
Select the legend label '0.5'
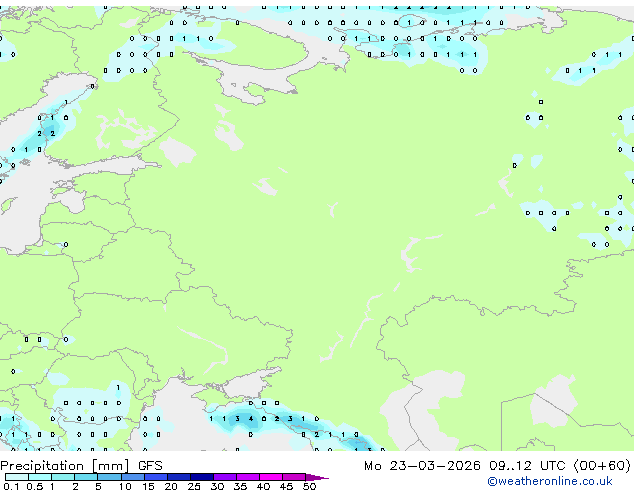coord(34,486)
